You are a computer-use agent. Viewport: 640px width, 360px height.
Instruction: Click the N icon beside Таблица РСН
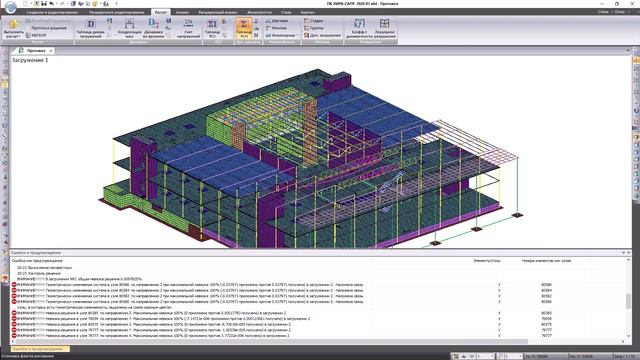pyautogui.click(x=256, y=36)
